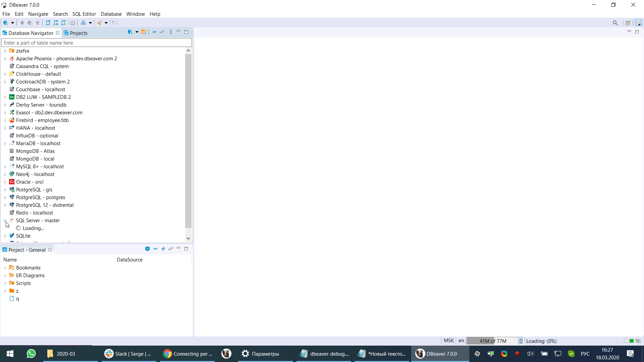Toggle link with editor in Database Navigator

(x=162, y=32)
